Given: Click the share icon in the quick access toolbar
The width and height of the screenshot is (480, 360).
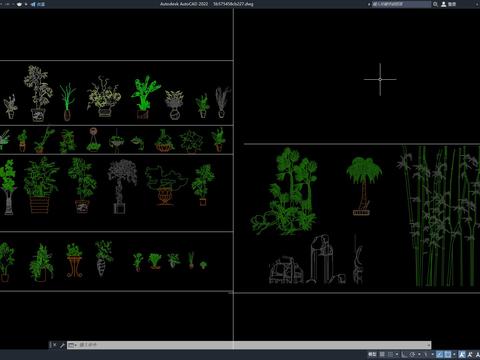Looking at the screenshot, I should coord(33,4).
